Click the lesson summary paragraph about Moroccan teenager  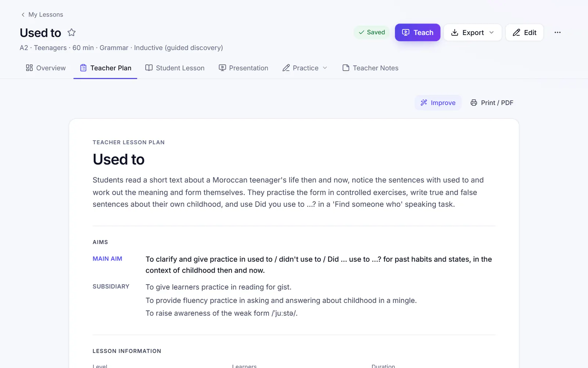(x=288, y=192)
